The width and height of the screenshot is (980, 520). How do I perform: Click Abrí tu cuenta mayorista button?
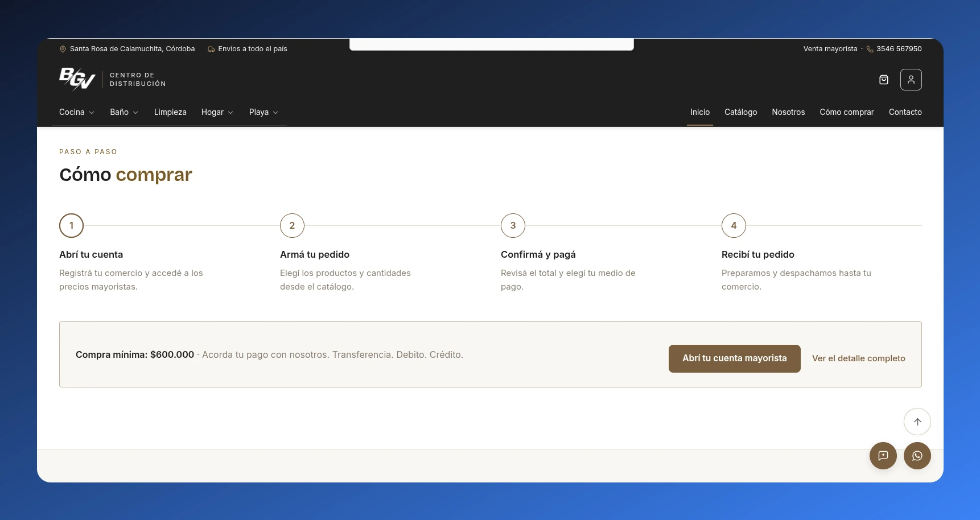click(735, 358)
